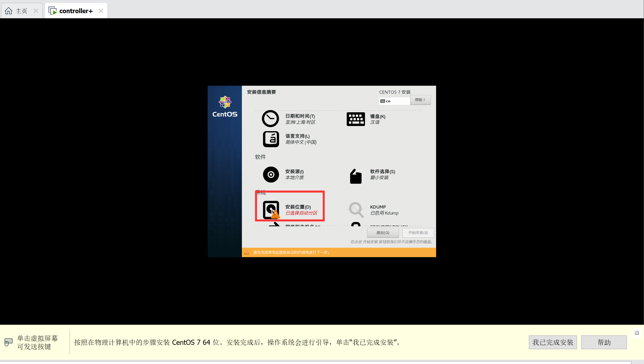Open the installation destination disk icon
The height and width of the screenshot is (364, 644).
(x=271, y=210)
